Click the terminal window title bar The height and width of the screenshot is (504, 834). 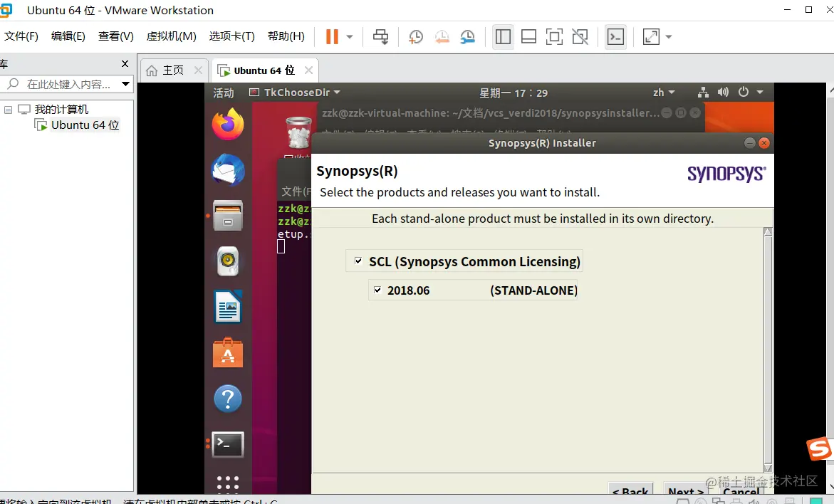[489, 112]
